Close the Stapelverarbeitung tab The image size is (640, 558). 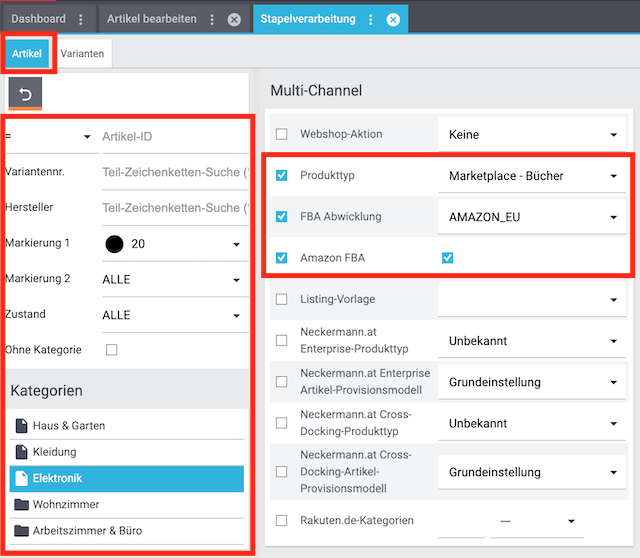[393, 19]
